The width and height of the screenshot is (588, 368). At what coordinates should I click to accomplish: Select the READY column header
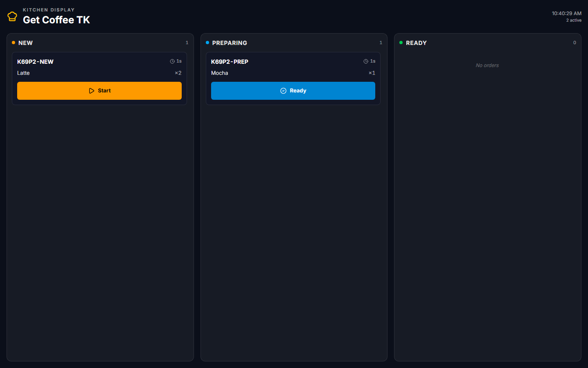416,43
